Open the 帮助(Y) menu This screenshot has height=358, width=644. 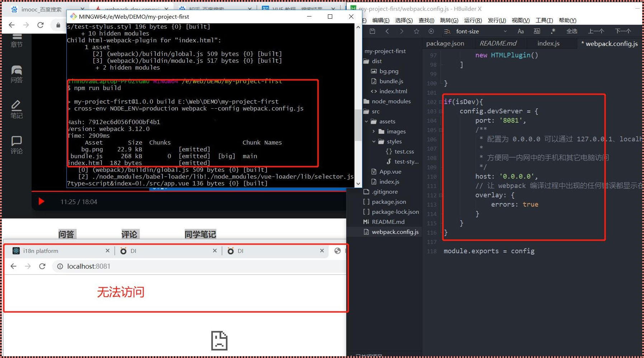(x=568, y=20)
